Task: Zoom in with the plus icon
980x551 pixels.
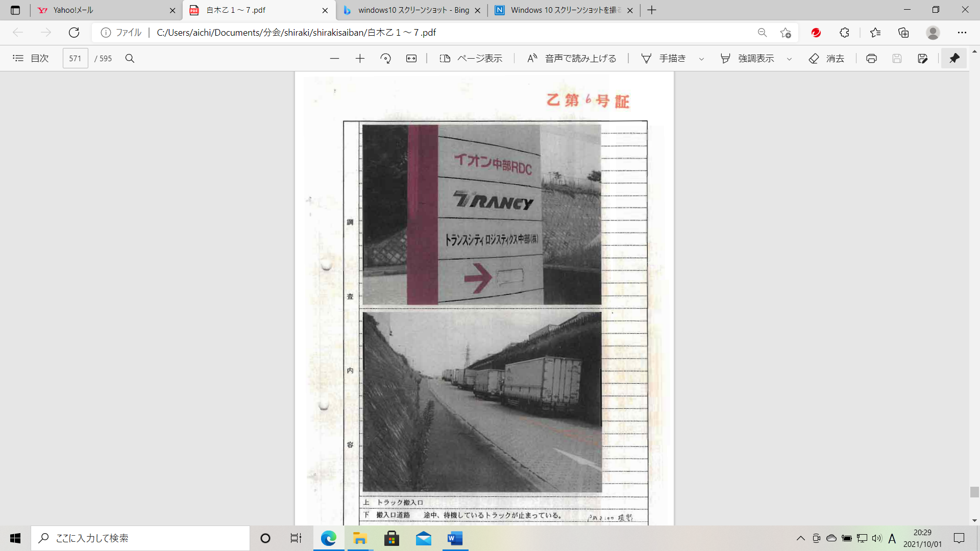Action: click(360, 59)
